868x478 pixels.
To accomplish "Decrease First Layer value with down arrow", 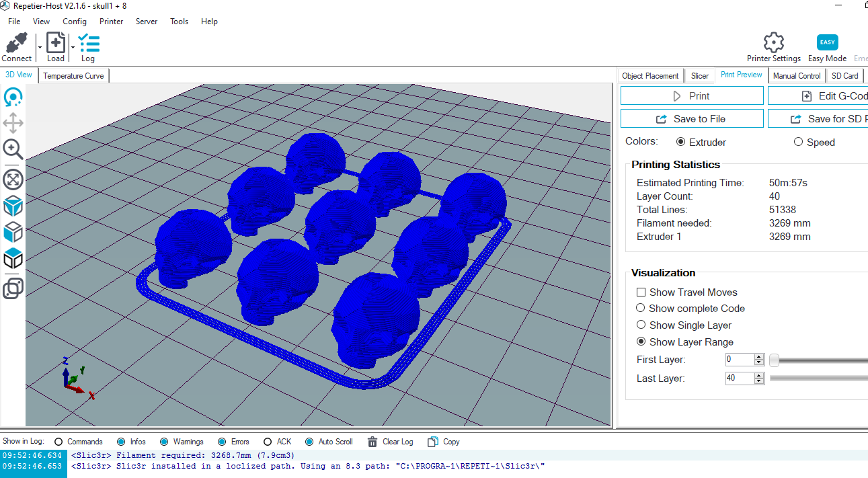I will tap(760, 362).
